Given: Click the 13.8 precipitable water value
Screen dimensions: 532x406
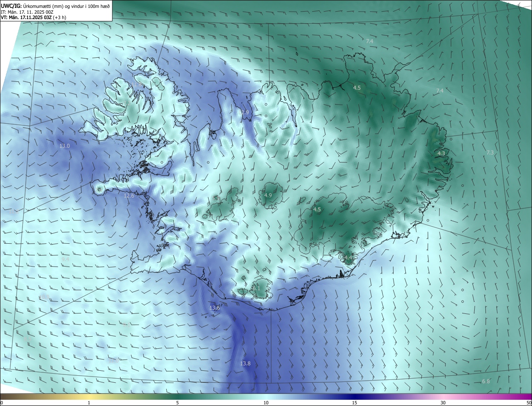Looking at the screenshot, I should (x=245, y=364).
